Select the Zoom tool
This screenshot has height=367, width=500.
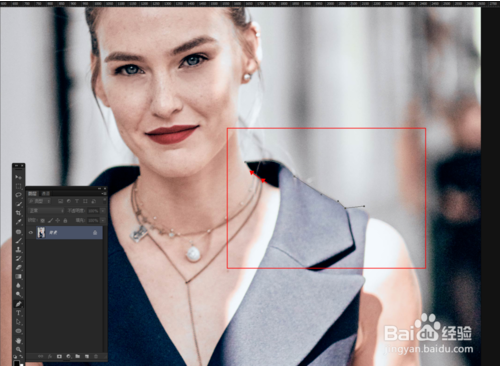click(x=18, y=349)
